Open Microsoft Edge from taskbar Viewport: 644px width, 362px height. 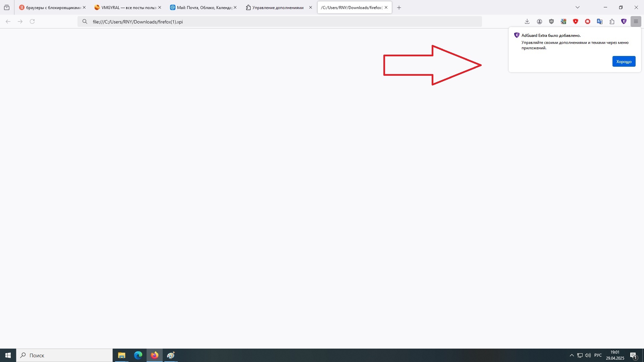(138, 355)
